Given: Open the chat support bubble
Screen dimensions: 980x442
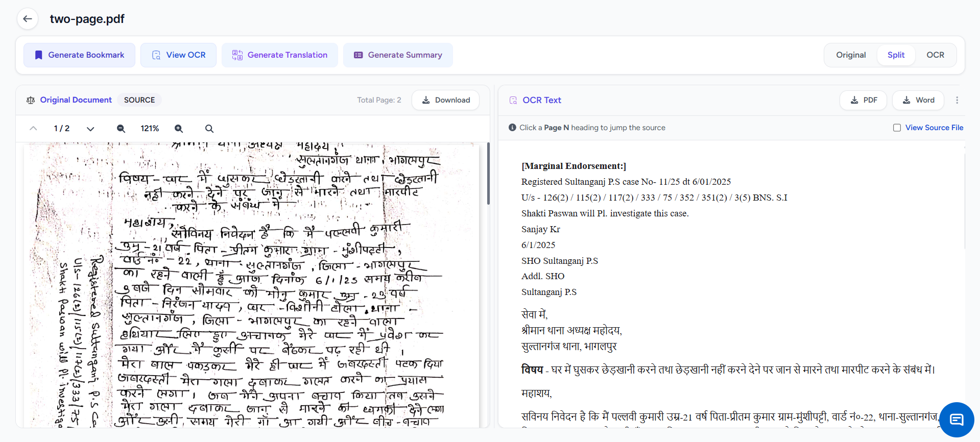Looking at the screenshot, I should [x=957, y=420].
